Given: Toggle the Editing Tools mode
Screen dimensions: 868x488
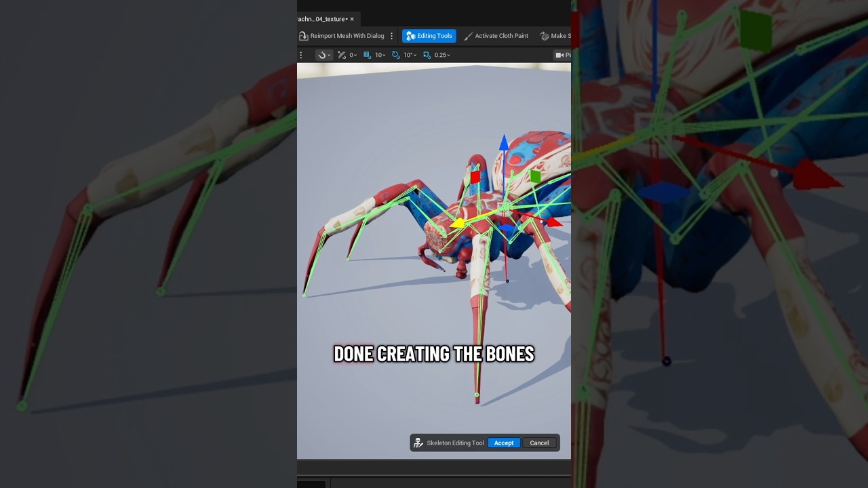Looking at the screenshot, I should coord(429,36).
